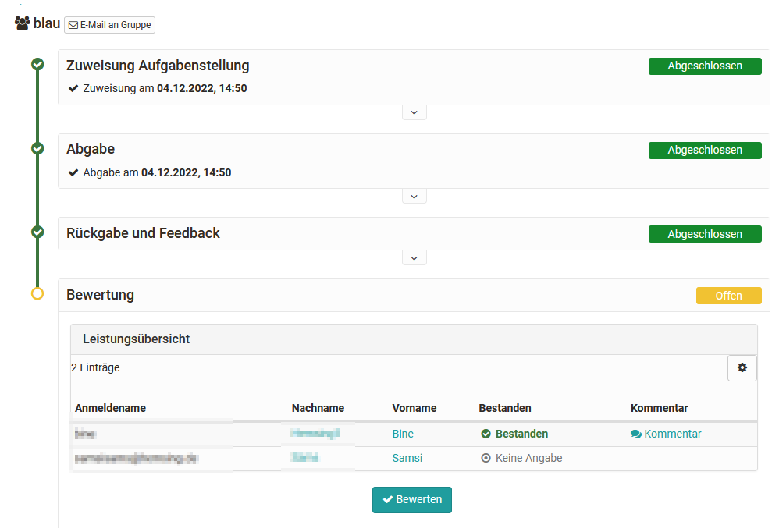
Task: Click the envelope icon in E-Mail an Gruppe
Action: pyautogui.click(x=73, y=24)
